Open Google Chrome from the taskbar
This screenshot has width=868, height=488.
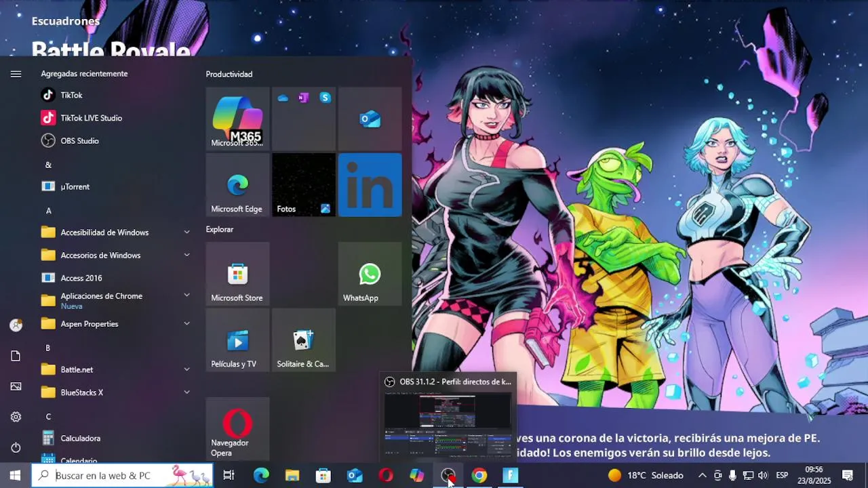pos(479,476)
